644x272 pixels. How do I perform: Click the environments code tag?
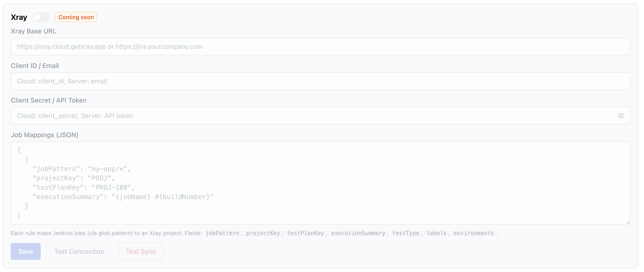tap(474, 233)
